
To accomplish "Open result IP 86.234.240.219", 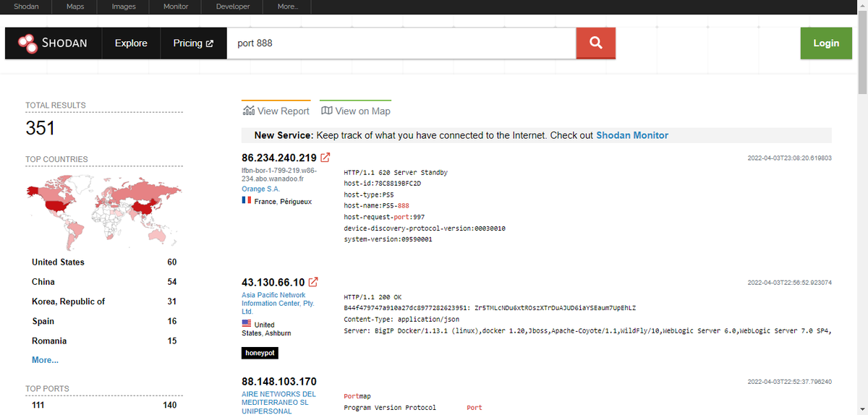I will point(279,158).
